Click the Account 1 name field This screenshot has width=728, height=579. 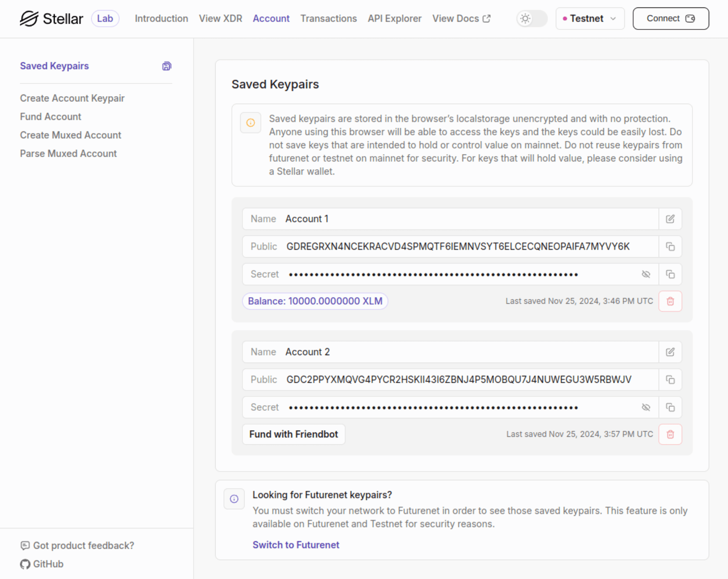point(450,219)
